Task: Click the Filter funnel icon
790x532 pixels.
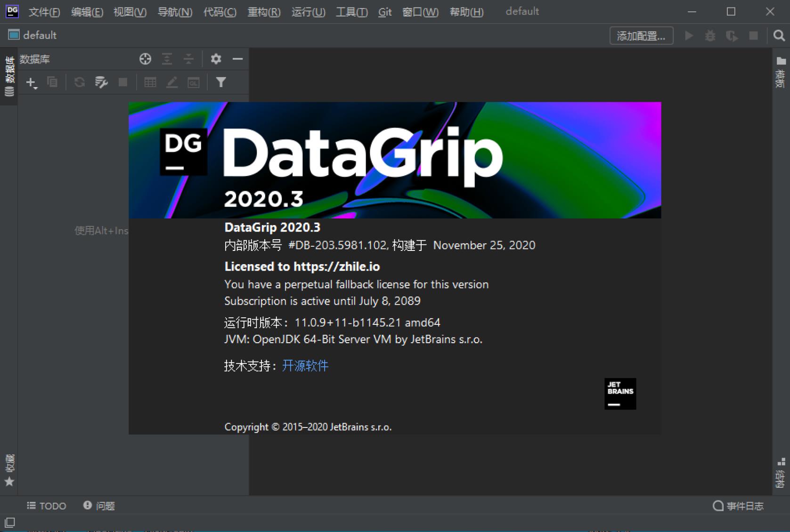Action: [x=221, y=82]
